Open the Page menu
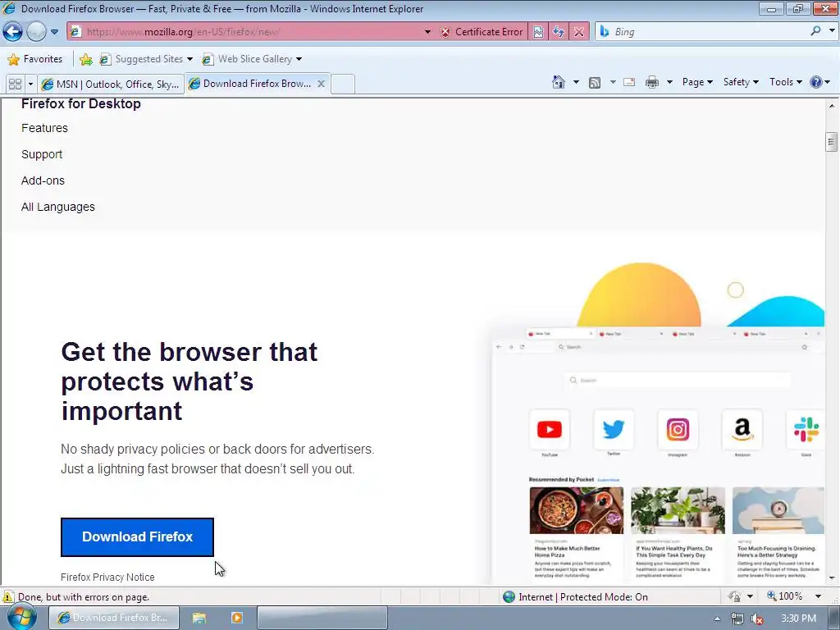This screenshot has height=630, width=840. click(x=697, y=82)
